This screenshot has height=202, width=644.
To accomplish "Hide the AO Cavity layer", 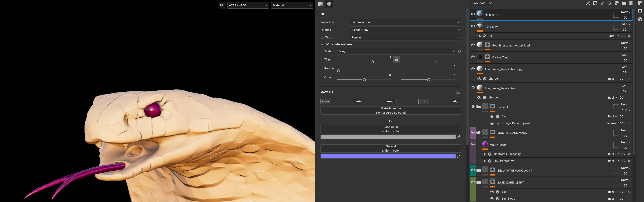I will 473,26.
